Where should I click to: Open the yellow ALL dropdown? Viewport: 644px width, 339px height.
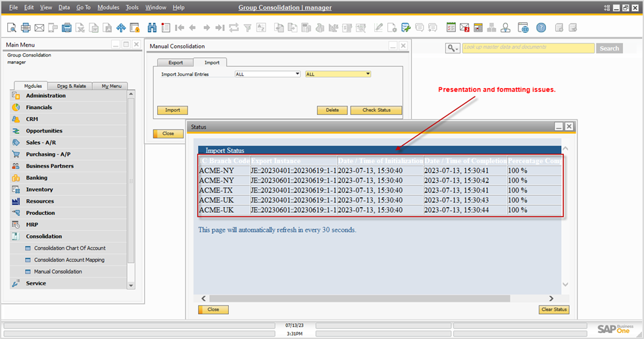[x=338, y=74]
